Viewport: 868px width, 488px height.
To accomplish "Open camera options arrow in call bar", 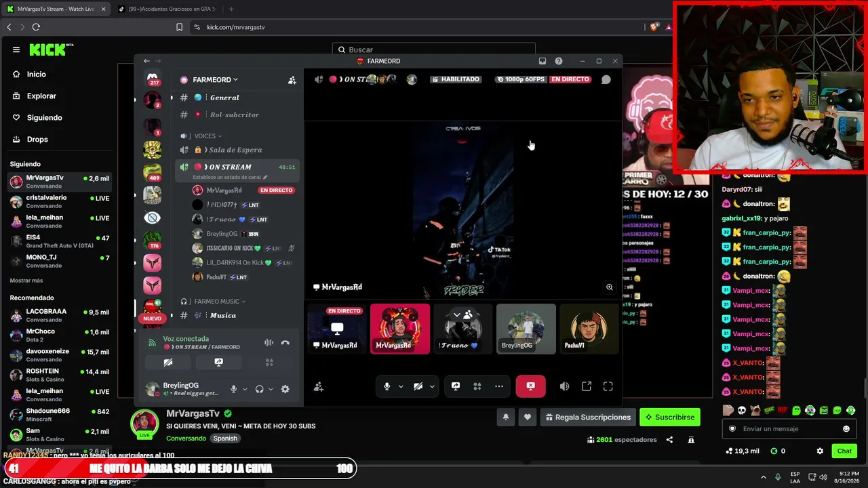I will click(x=432, y=386).
